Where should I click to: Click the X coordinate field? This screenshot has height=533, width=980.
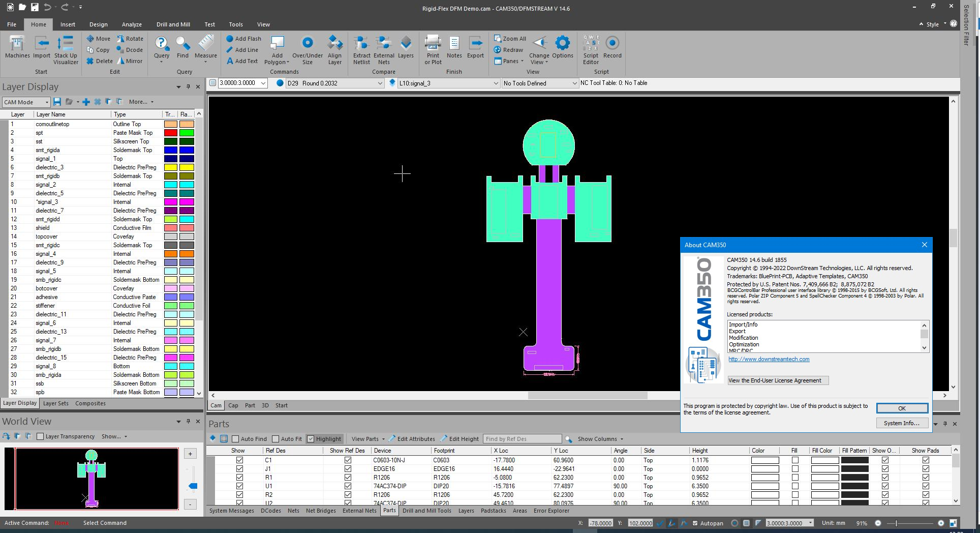[x=600, y=523]
